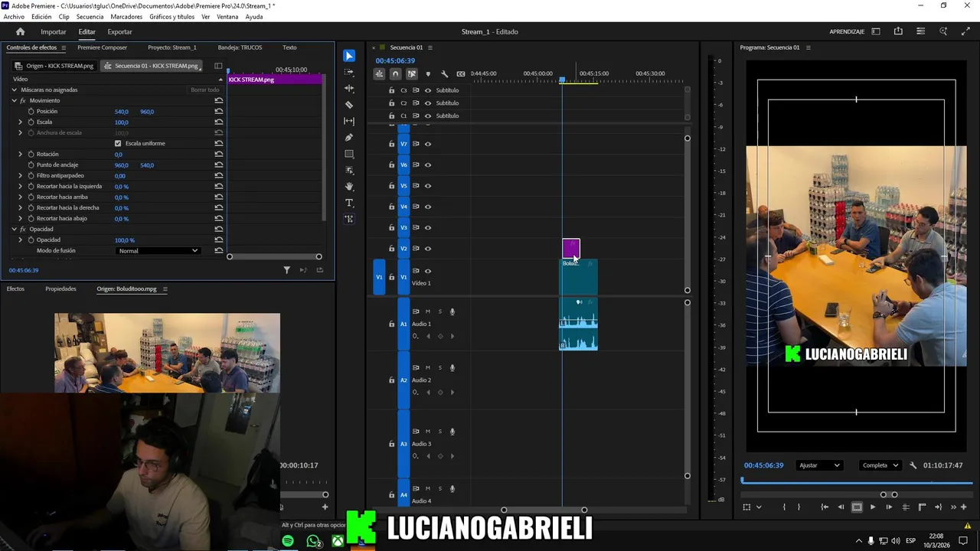Image resolution: width=980 pixels, height=551 pixels.
Task: Open the Efectos panel tab
Action: click(x=15, y=289)
